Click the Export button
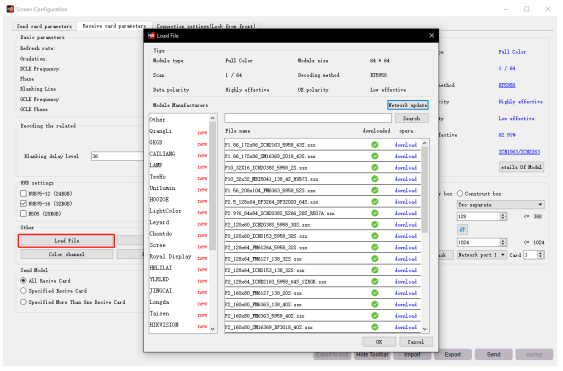Screen dimensions: 563x371 click(x=452, y=354)
